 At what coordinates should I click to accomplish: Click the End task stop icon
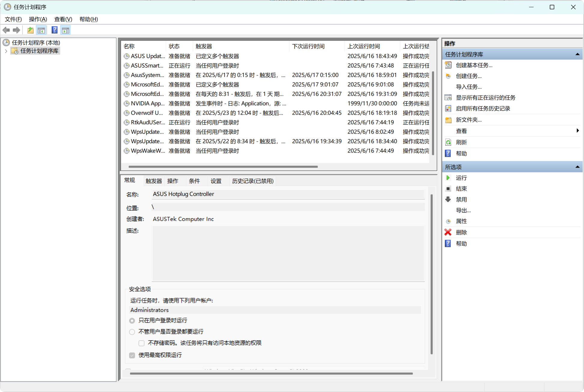coord(448,189)
